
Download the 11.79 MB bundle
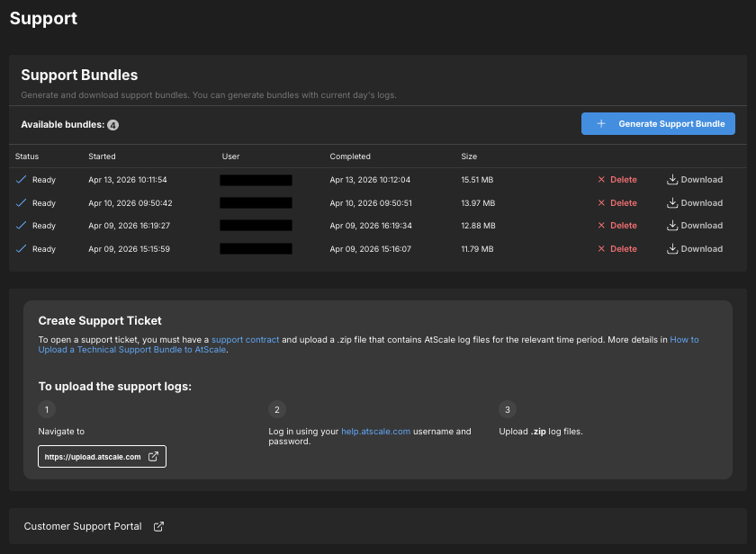click(x=695, y=249)
